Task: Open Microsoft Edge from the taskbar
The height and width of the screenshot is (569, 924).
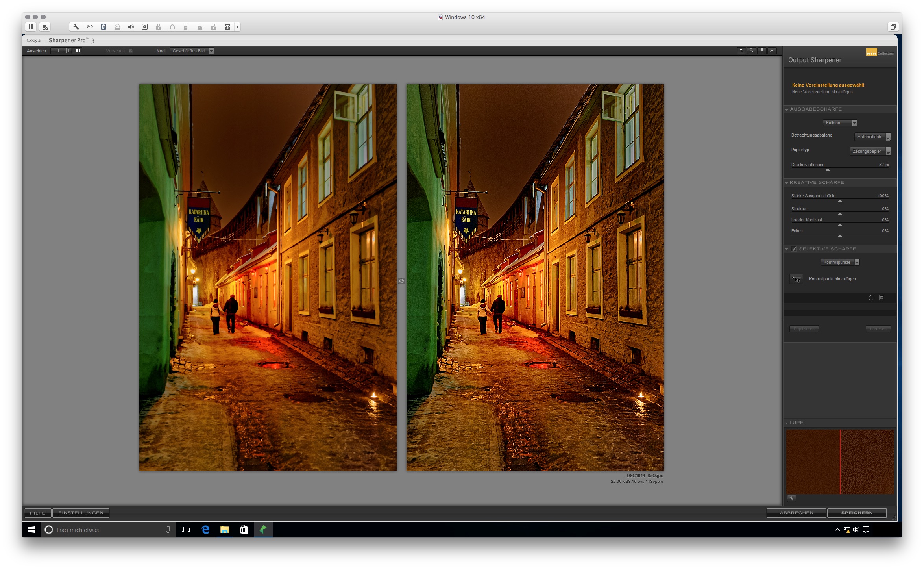Action: [205, 530]
